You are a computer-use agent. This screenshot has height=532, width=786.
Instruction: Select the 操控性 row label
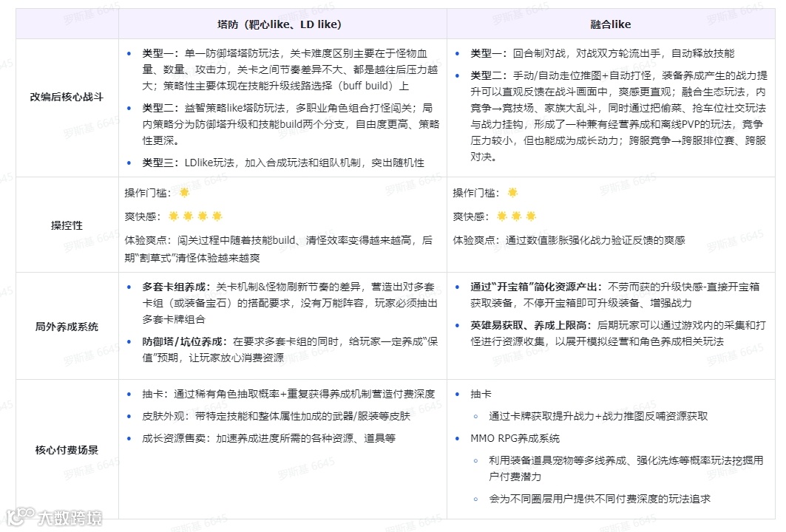click(67, 225)
